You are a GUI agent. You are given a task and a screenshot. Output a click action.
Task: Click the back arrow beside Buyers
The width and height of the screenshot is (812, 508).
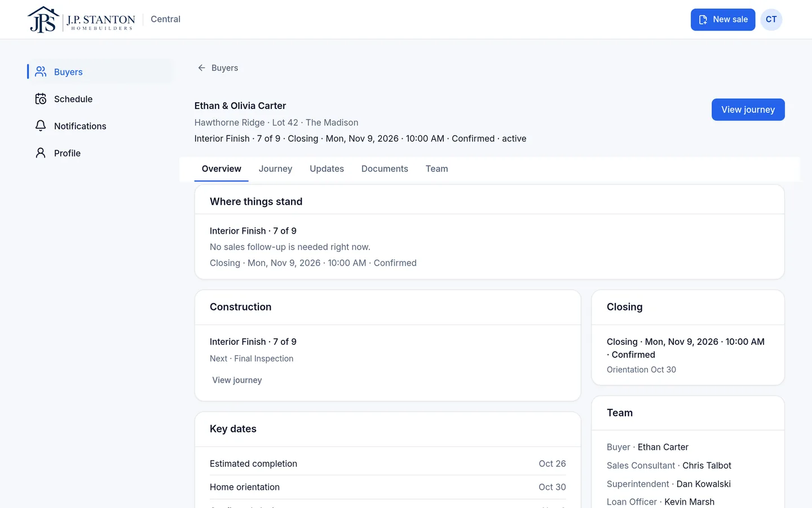click(201, 68)
